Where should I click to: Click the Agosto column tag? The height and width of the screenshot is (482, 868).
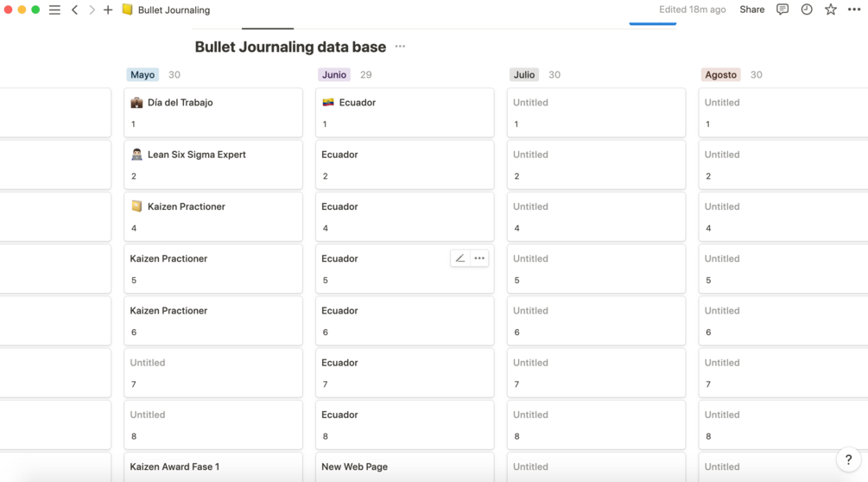pos(720,75)
